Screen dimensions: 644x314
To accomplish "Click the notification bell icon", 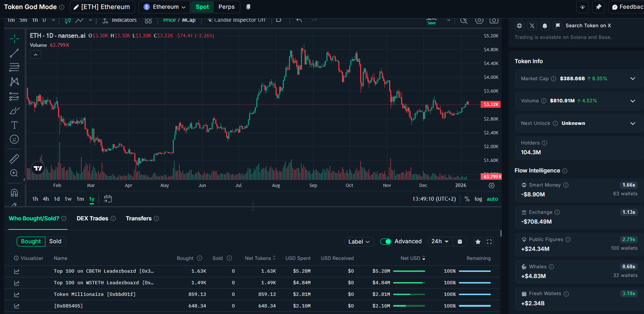I will click(545, 26).
